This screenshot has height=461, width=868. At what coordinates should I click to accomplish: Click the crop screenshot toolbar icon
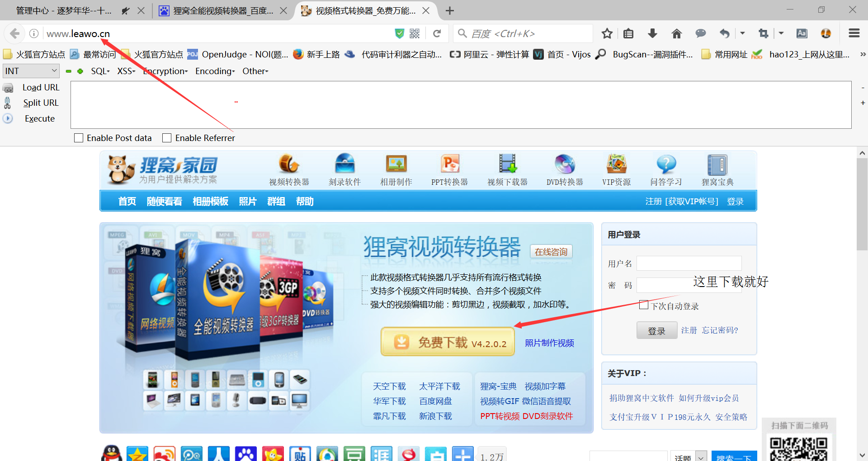(764, 33)
